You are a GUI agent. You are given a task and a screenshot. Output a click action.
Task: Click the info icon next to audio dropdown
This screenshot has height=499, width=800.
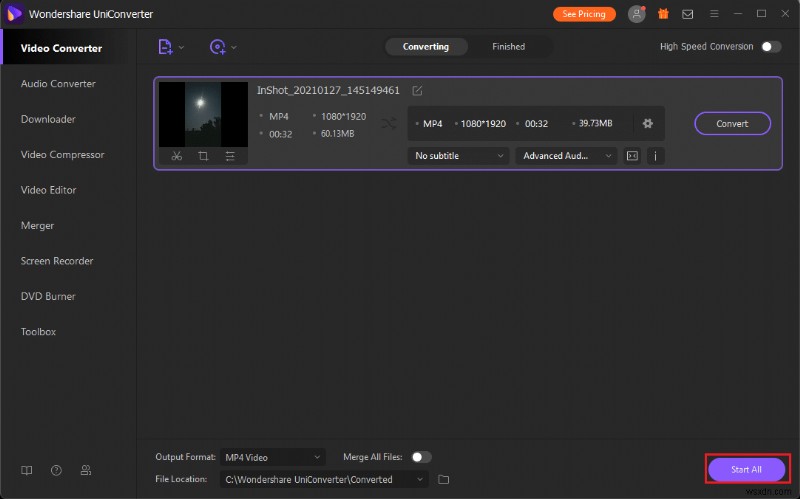tap(656, 156)
